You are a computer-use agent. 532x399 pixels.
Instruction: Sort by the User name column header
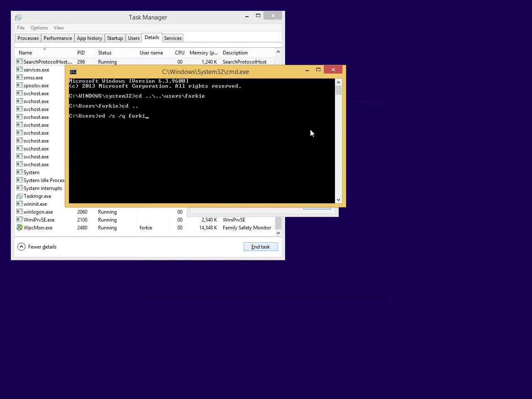(151, 53)
